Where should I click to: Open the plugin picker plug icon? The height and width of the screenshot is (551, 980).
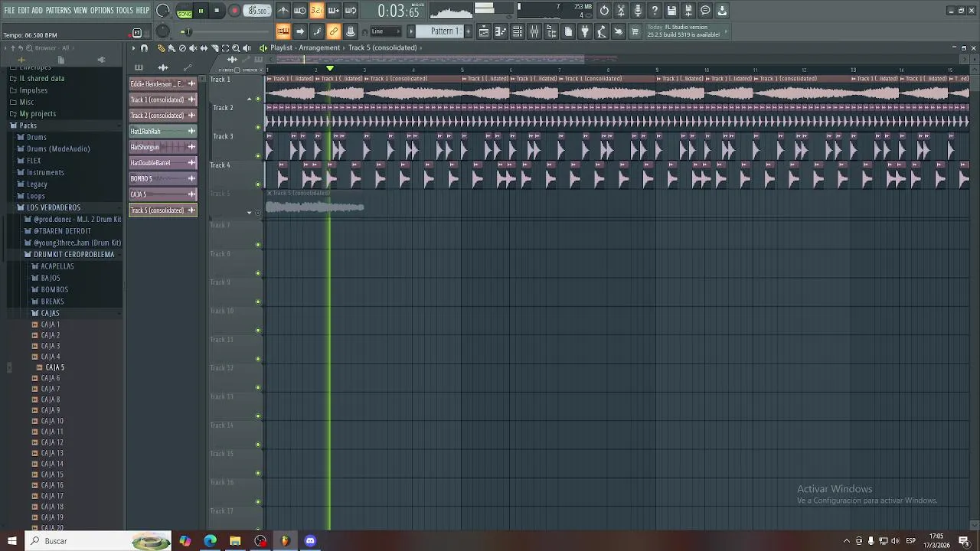coord(585,31)
